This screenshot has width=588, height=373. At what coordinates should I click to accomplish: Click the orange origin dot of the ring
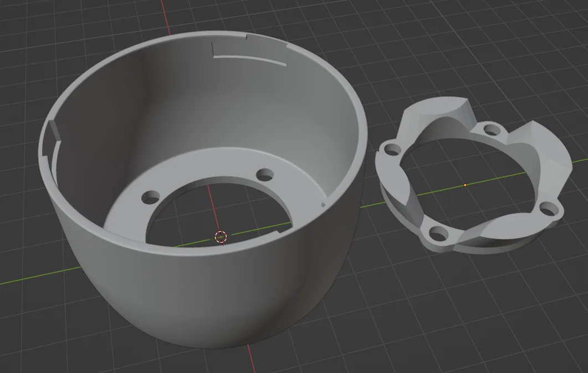[x=465, y=185]
